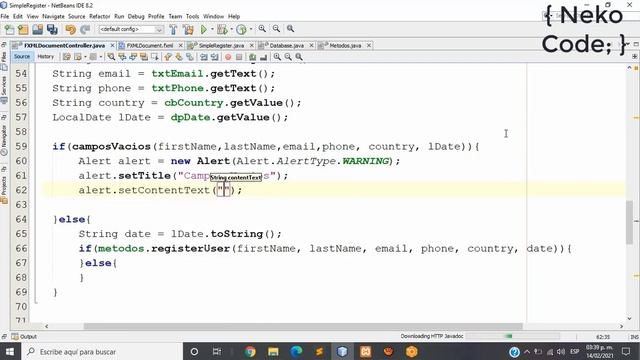The height and width of the screenshot is (360, 640).
Task: Open the Debug menu
Action: (x=136, y=16)
